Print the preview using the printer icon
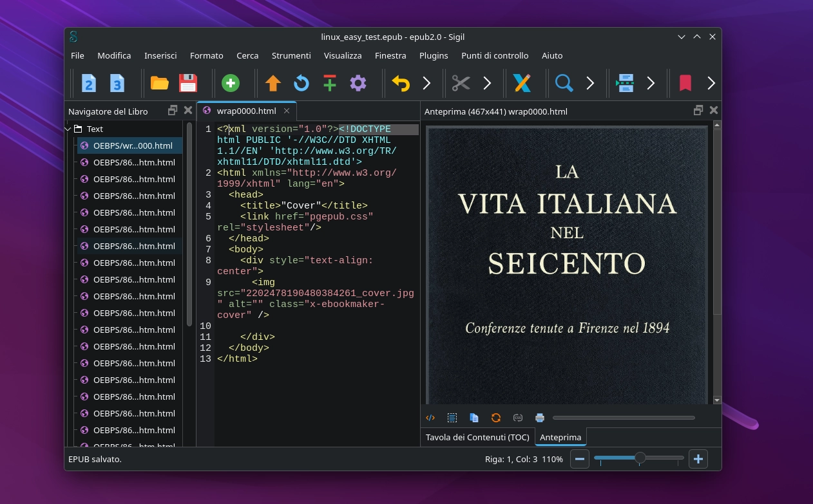This screenshot has height=504, width=813. (540, 418)
